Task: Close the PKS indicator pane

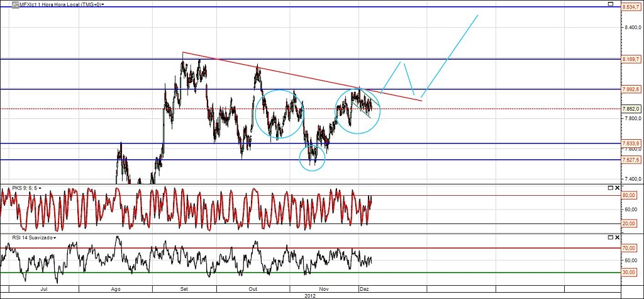Action: tap(617, 188)
